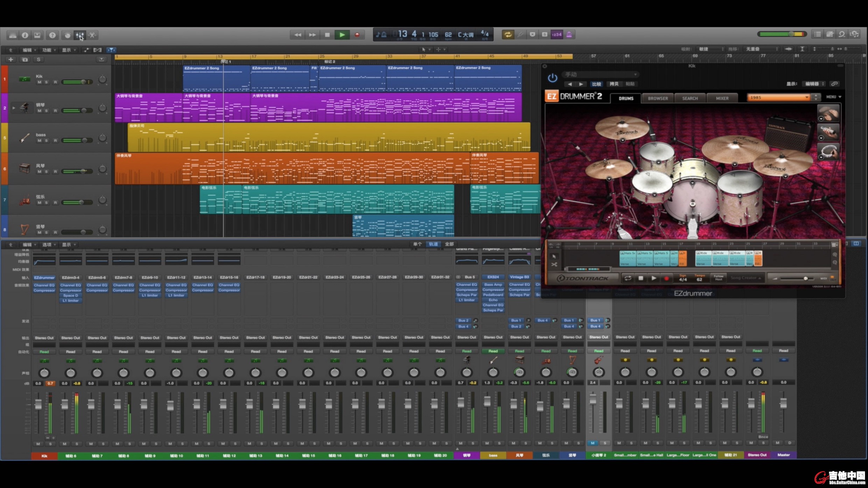This screenshot has width=868, height=488.
Task: Open the 编辑器 view dropdown
Action: (x=814, y=84)
